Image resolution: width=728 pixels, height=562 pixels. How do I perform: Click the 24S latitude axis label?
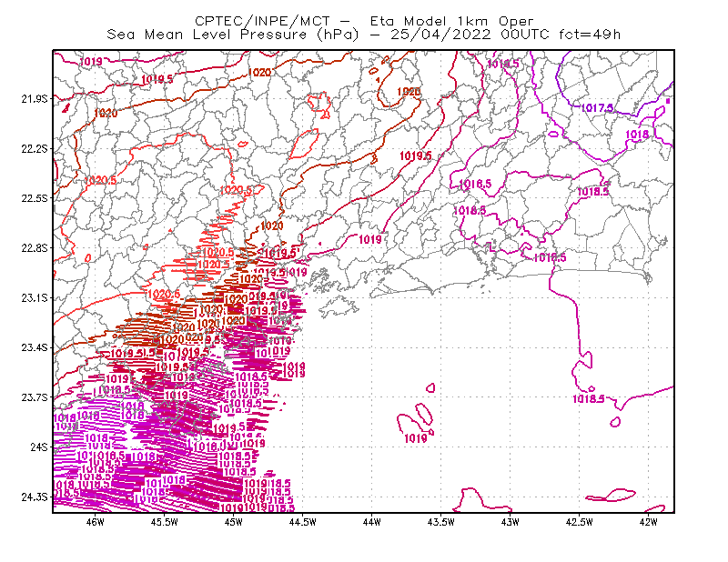(39, 447)
